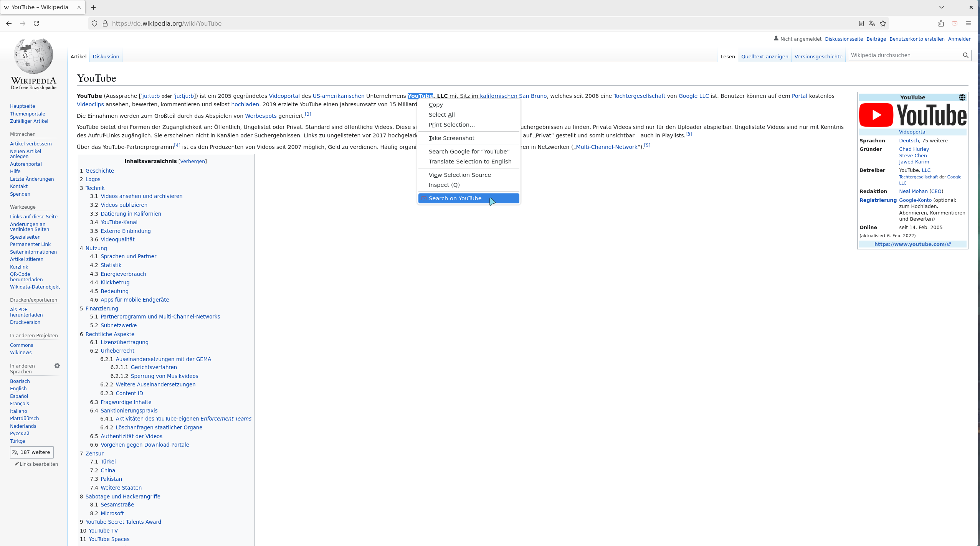Choose Translate Selection to English
Image resolution: width=980 pixels, height=546 pixels.
[x=469, y=162]
